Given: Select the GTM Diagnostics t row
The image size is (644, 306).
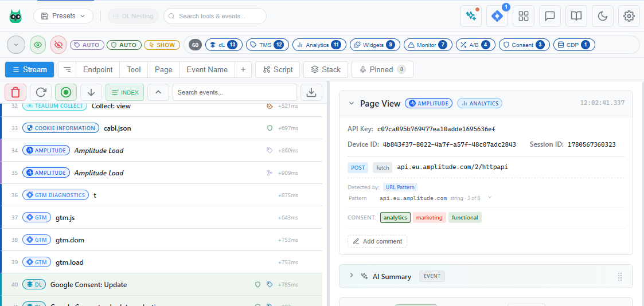Looking at the screenshot, I should (x=161, y=195).
